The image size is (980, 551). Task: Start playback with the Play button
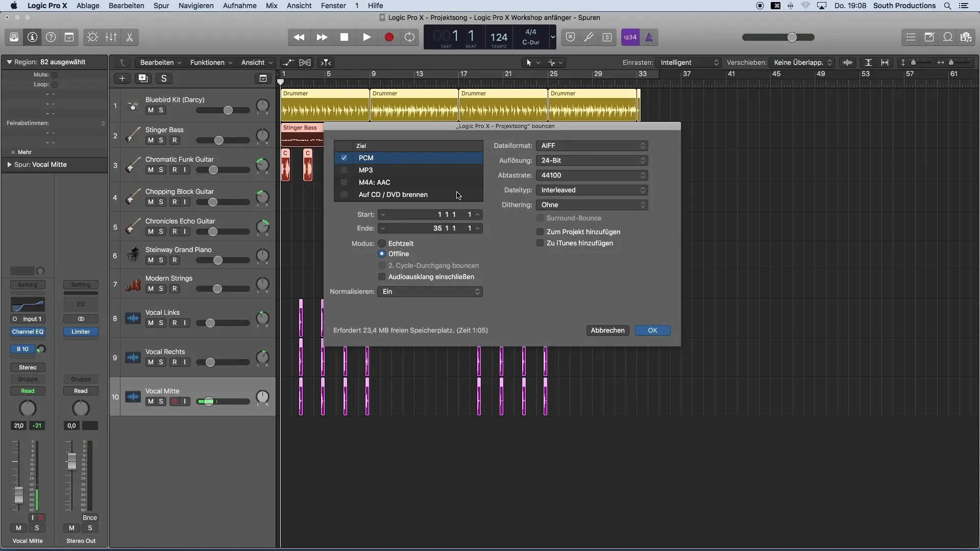(366, 37)
